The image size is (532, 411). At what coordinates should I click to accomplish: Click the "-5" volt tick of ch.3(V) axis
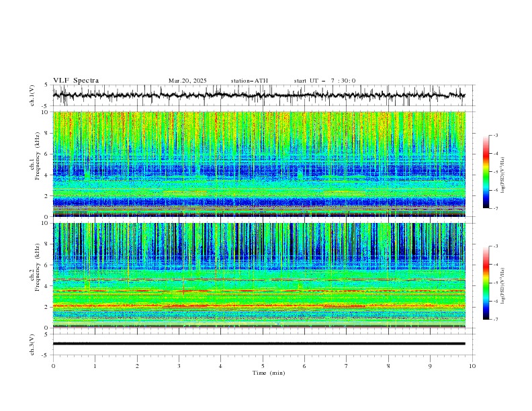[x=46, y=355]
